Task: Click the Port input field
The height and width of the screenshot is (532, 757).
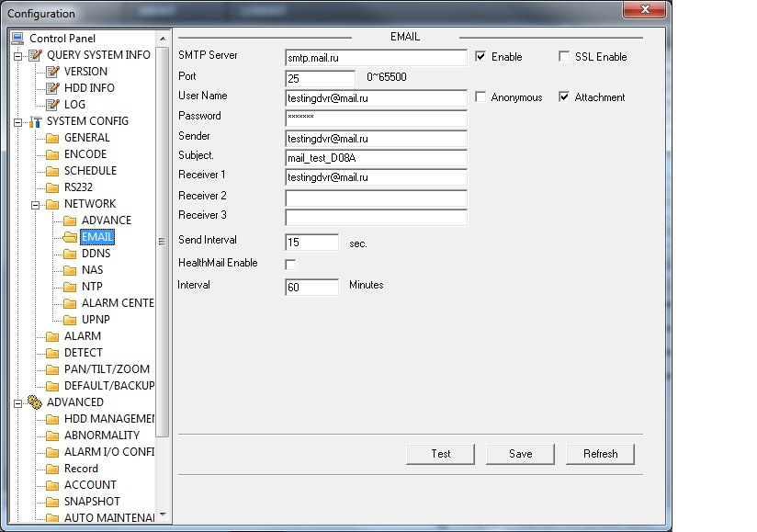Action: [x=320, y=78]
